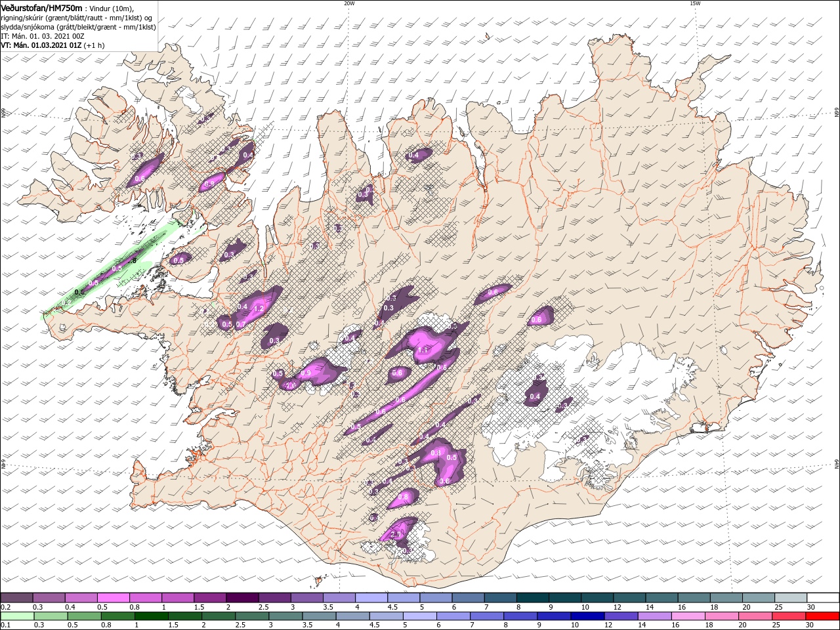Screen dimensions: 840x630
Task: Select rain scale deep blue swatch labeled 10
Action: pyautogui.click(x=587, y=616)
